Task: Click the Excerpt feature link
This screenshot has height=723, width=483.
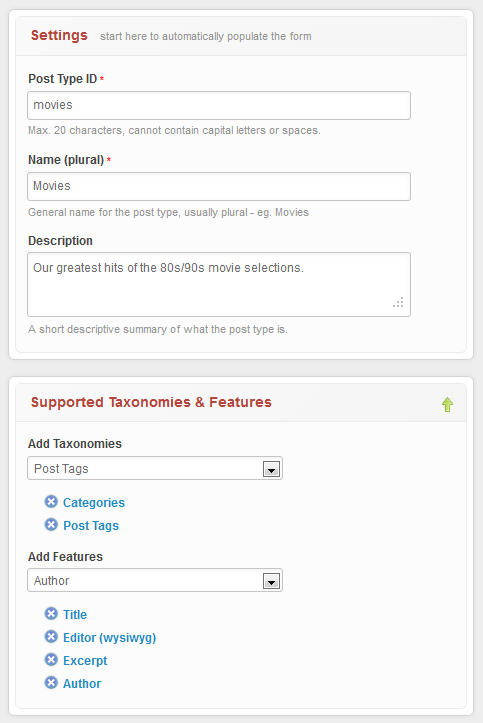Action: [85, 661]
